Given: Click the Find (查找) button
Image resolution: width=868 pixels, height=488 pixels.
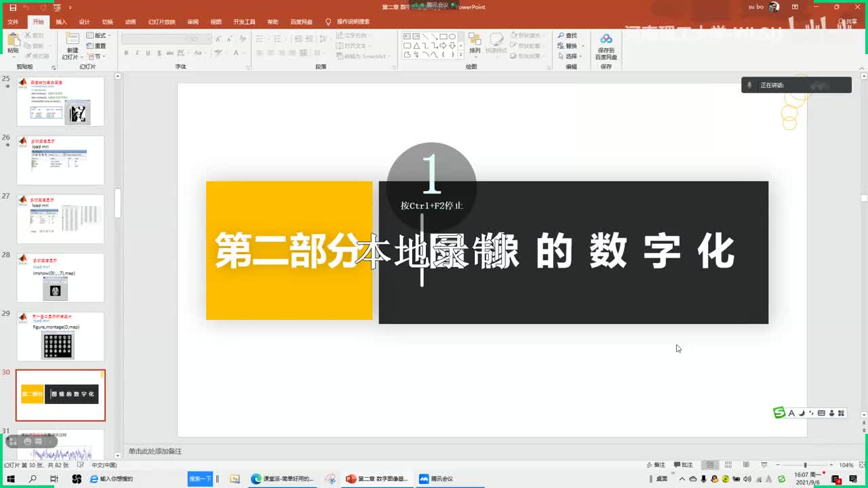Looking at the screenshot, I should (568, 35).
